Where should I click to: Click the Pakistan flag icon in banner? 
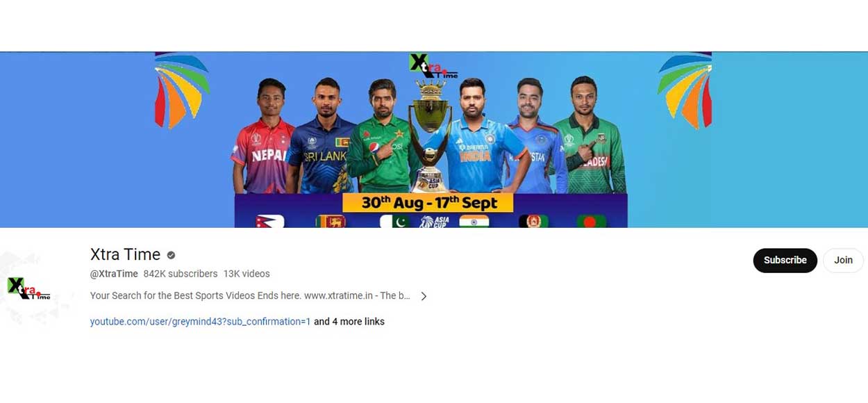[x=396, y=221]
